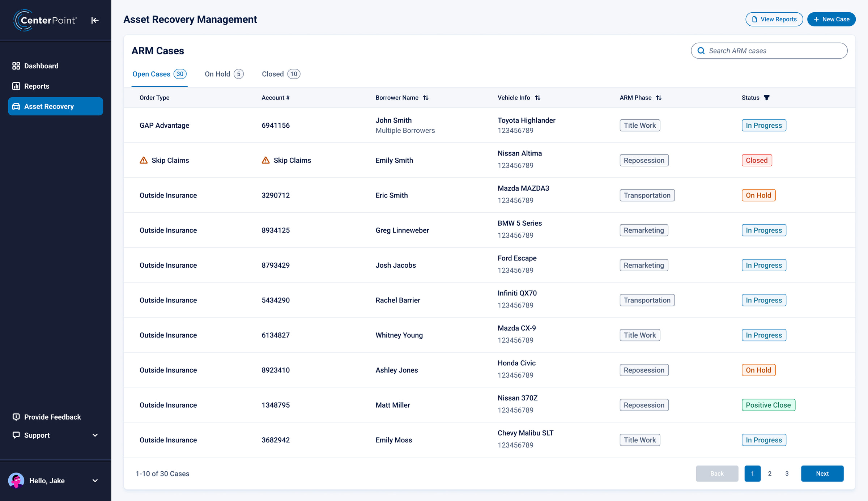
Task: Click the current page 1 button
Action: [752, 474]
